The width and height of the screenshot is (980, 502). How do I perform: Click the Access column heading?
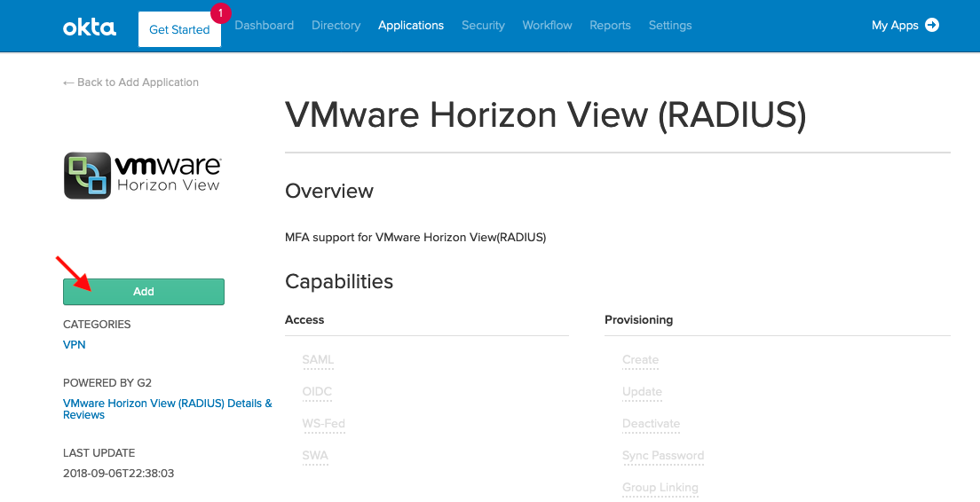click(304, 319)
